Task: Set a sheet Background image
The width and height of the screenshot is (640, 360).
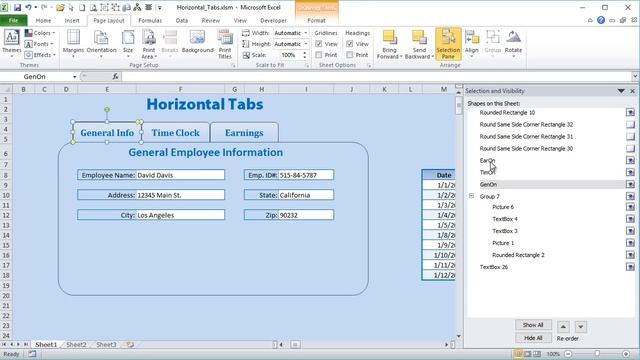Action: pos(198,42)
